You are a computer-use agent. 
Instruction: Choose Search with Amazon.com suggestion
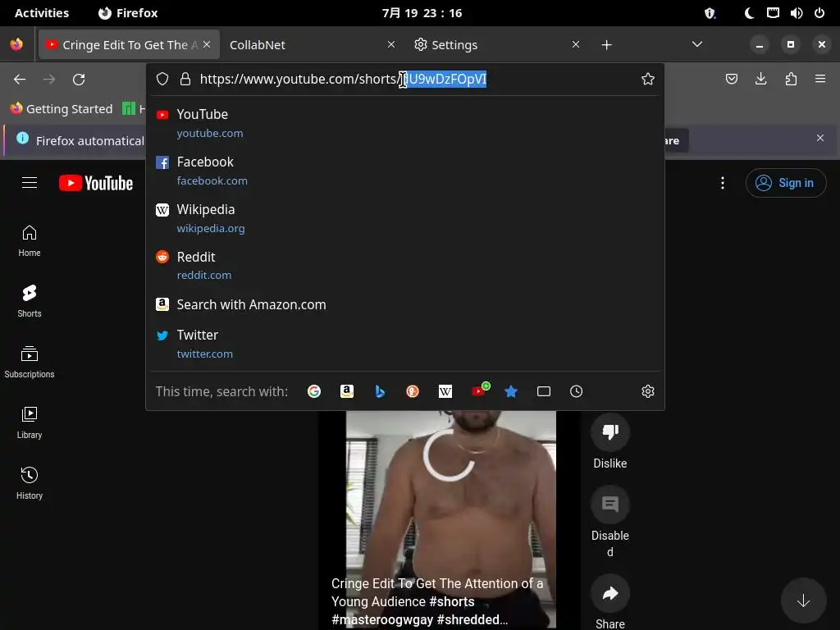click(x=405, y=304)
